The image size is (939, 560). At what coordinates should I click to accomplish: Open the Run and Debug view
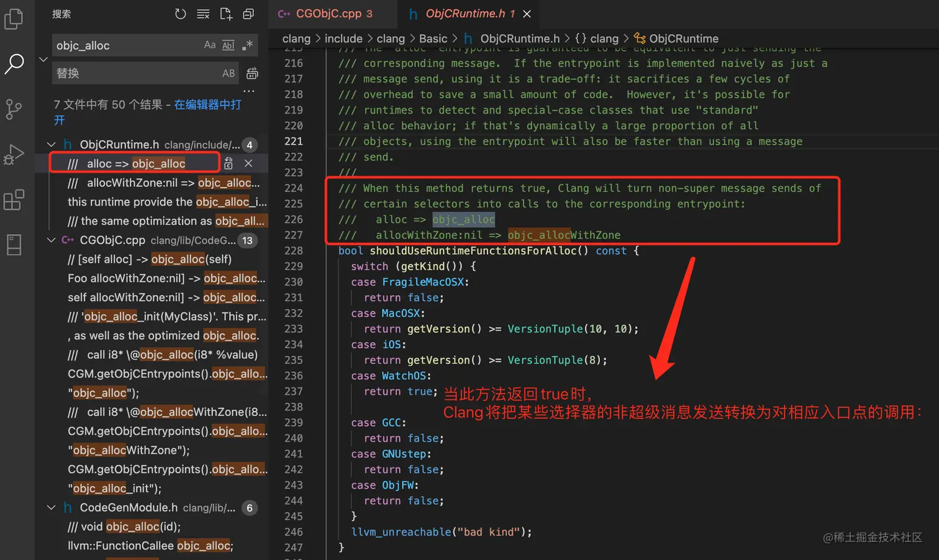click(14, 155)
